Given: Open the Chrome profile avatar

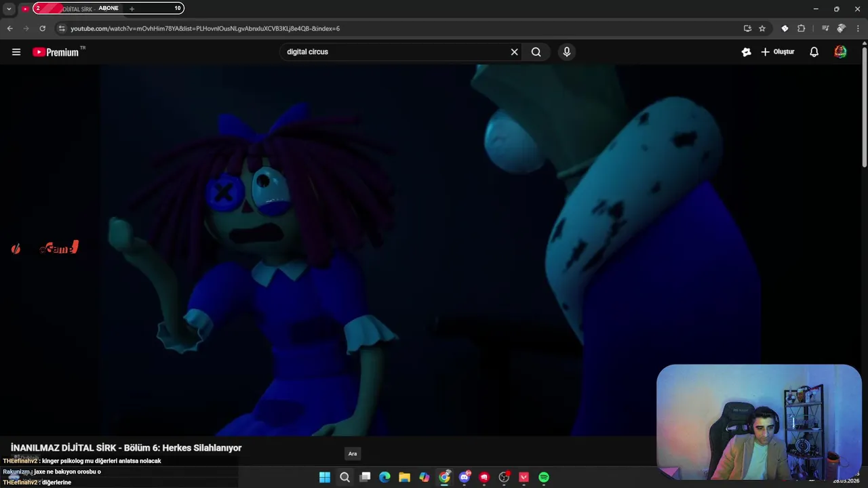Looking at the screenshot, I should tap(841, 28).
